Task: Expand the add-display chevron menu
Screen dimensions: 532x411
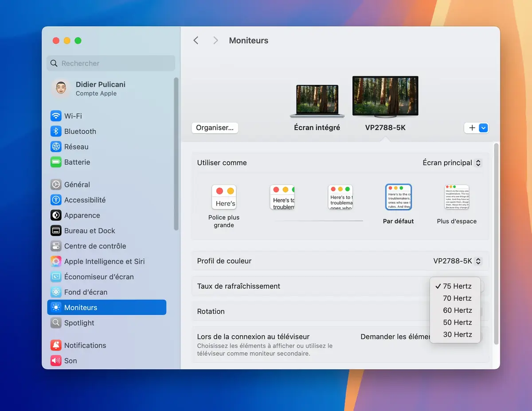Action: click(x=483, y=128)
